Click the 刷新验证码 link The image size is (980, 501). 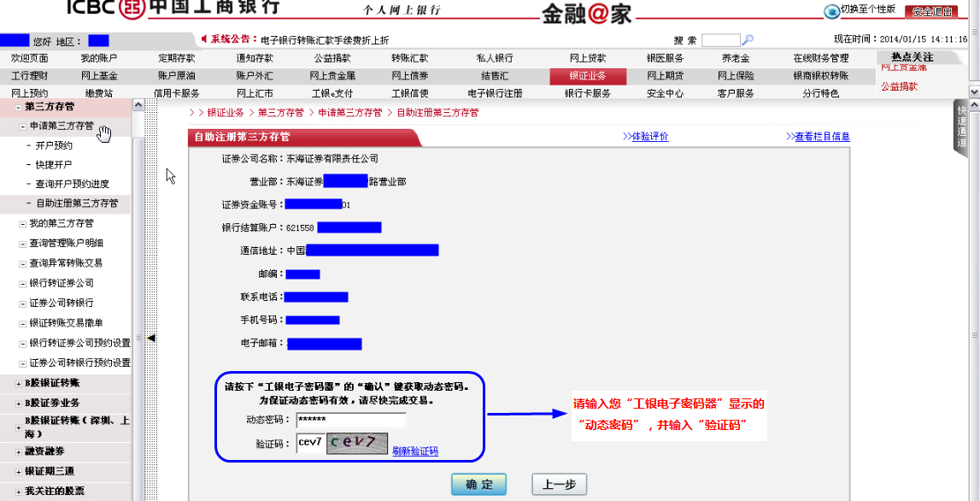click(x=415, y=451)
